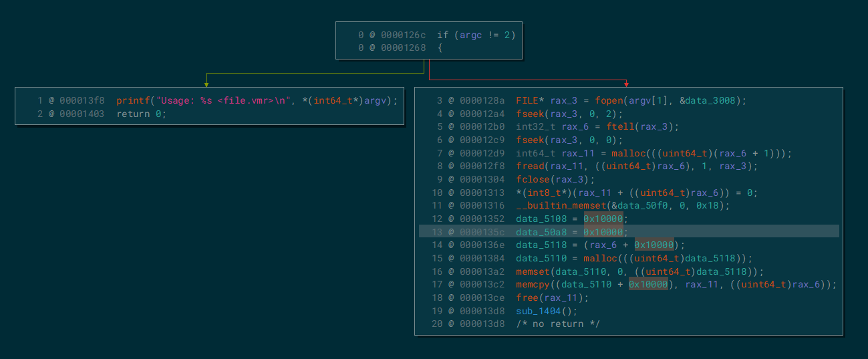
Task: Click the 'if (argc != 2)' condition line
Action: (476, 35)
